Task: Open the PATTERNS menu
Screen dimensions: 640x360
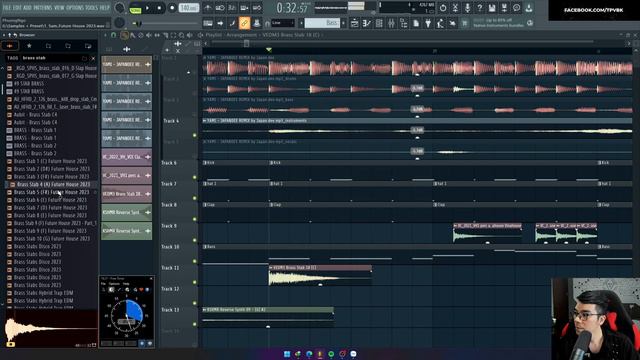Action: coord(42,7)
